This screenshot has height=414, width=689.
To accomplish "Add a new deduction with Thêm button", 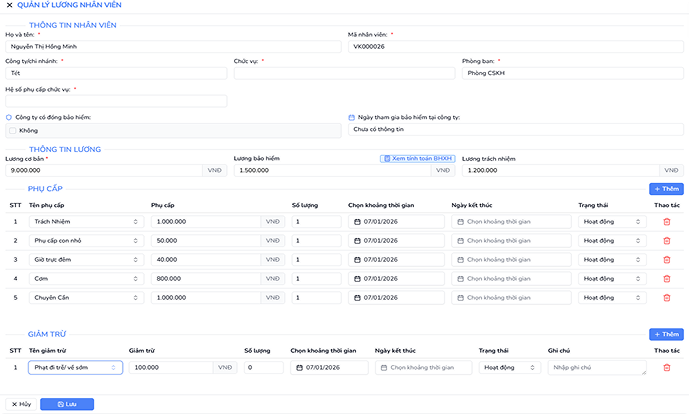I will pos(666,334).
